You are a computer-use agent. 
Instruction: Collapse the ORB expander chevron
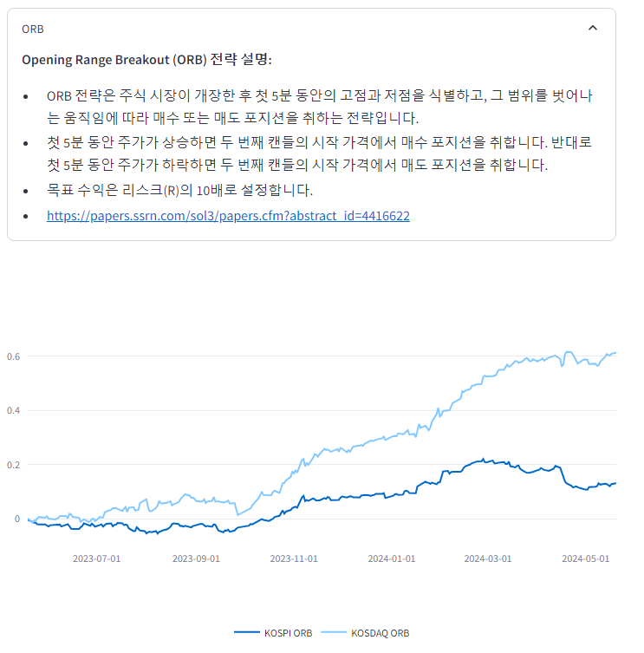pyautogui.click(x=593, y=28)
